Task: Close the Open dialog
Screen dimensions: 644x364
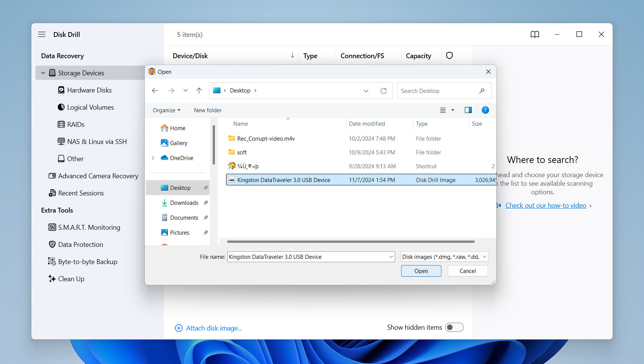Action: (x=488, y=72)
